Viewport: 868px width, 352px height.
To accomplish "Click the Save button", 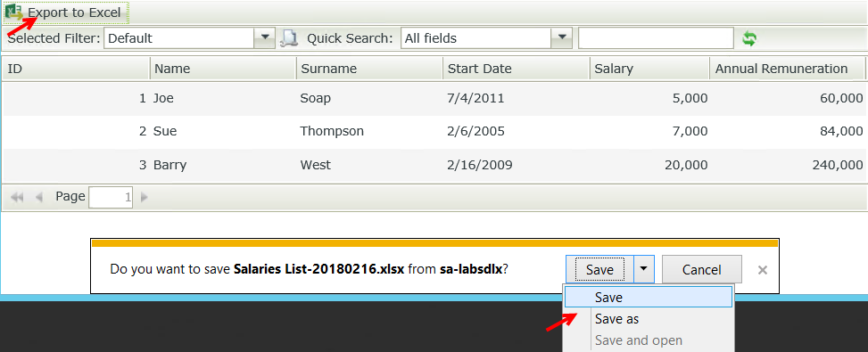I will (599, 269).
